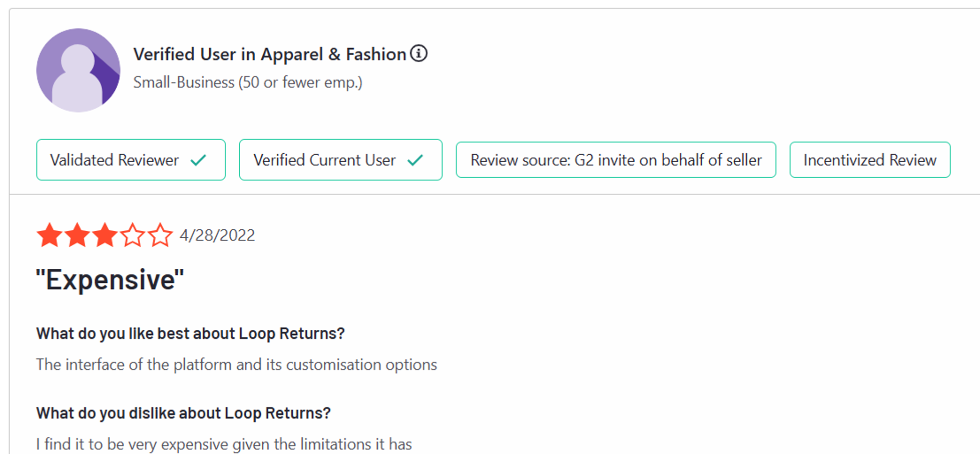The height and width of the screenshot is (454, 980).
Task: Toggle the Validated Reviewer badge
Action: point(131,160)
